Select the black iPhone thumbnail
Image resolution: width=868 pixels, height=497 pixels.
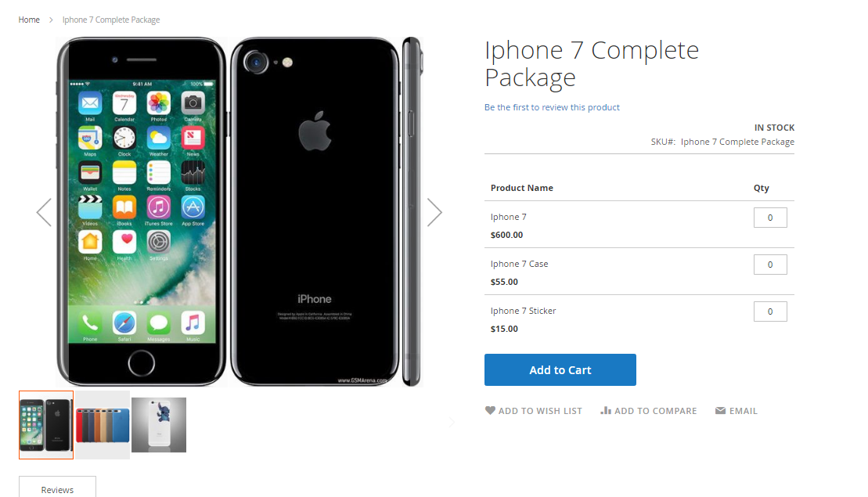46,425
